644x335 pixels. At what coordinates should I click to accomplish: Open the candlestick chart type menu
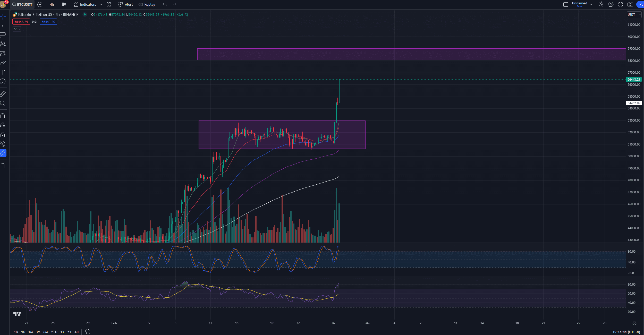(x=64, y=4)
